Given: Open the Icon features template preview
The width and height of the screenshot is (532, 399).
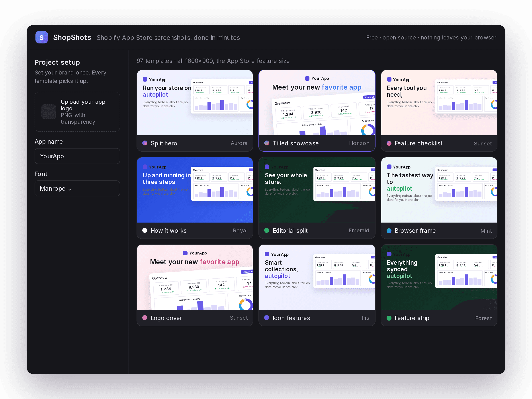Looking at the screenshot, I should coord(317,277).
